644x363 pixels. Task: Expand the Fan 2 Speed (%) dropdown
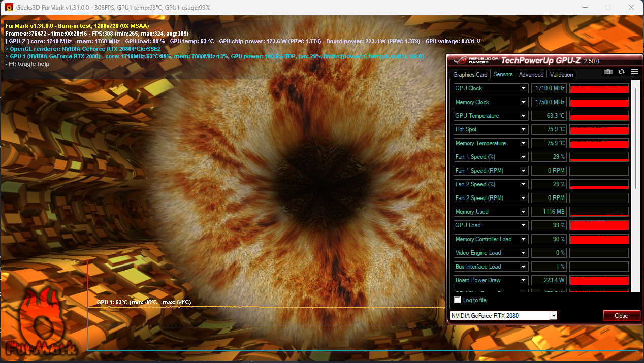523,184
